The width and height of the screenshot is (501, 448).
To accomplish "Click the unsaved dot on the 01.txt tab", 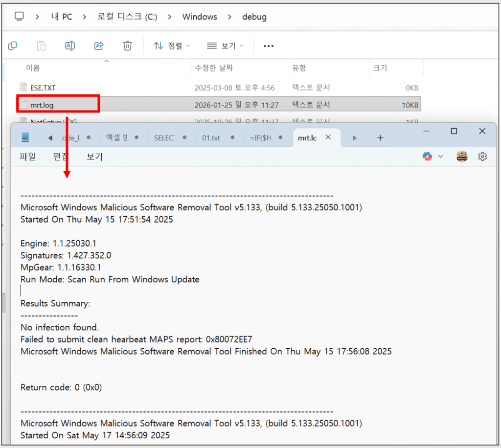I will (x=232, y=137).
